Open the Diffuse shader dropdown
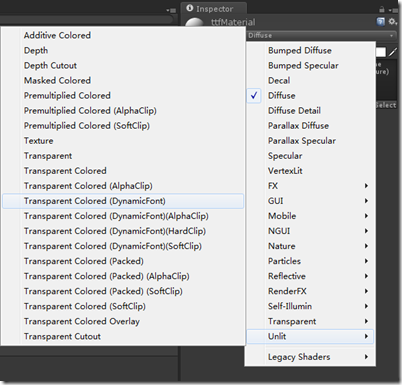 (322, 35)
